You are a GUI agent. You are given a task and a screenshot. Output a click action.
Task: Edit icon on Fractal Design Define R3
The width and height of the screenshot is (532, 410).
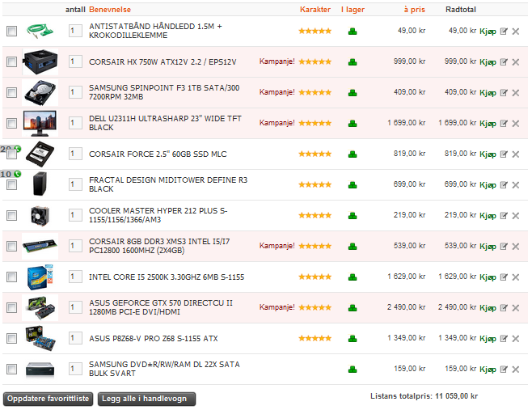[504, 184]
